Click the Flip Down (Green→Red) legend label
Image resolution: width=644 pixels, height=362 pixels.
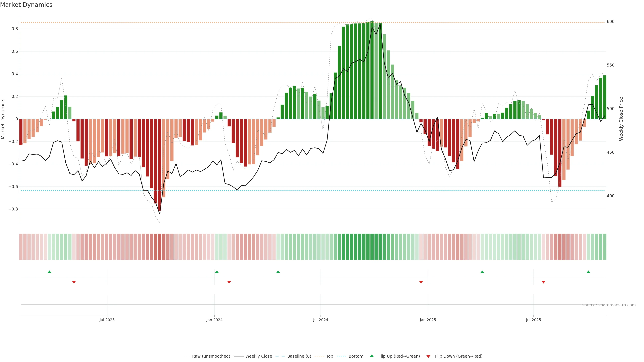459,356
